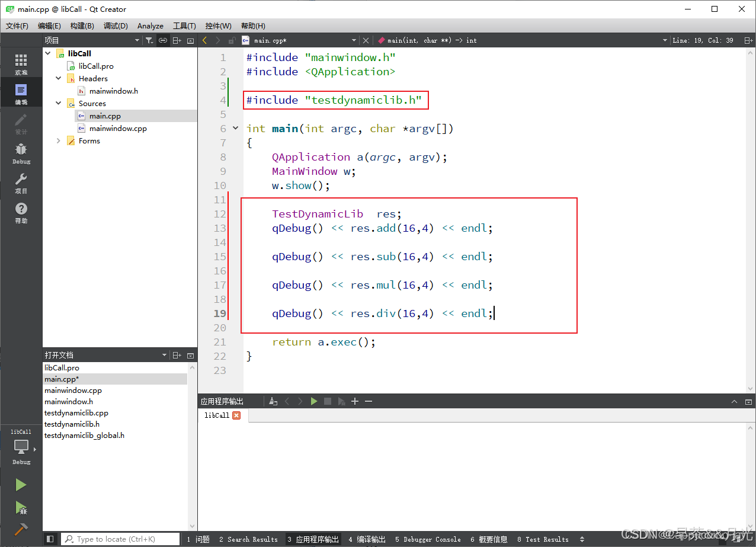Expand the Forms folder

click(58, 140)
